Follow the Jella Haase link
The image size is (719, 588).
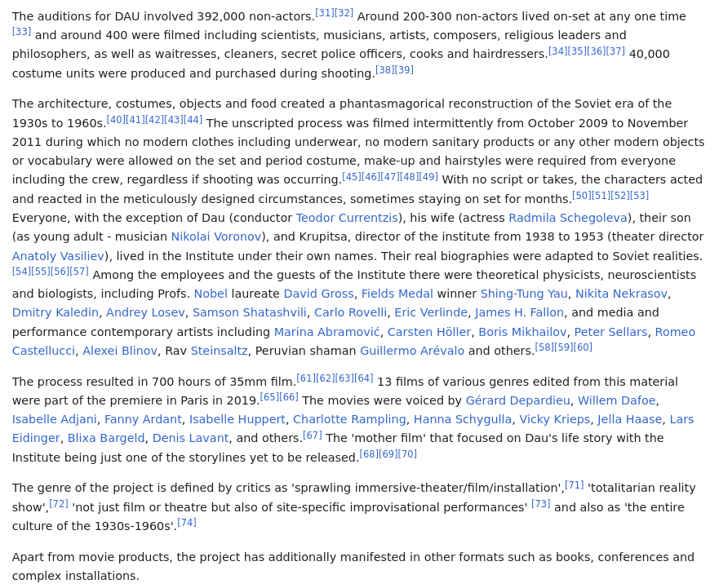click(x=629, y=419)
